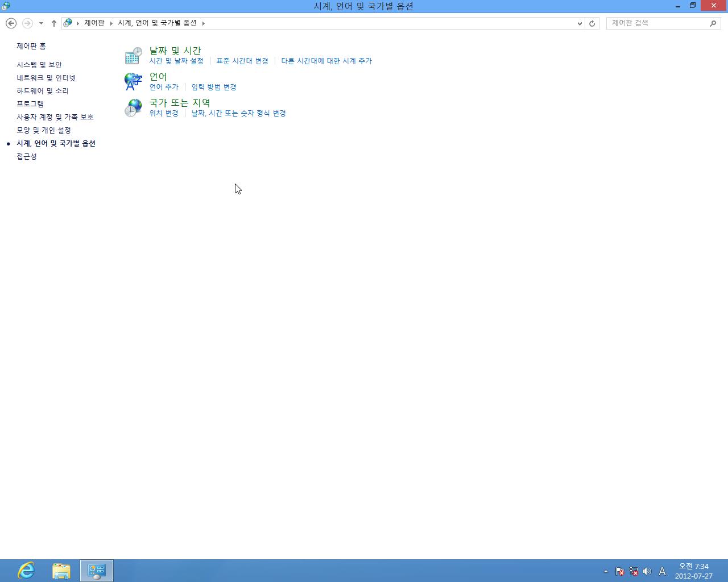Open File Explorer from taskbar

(x=61, y=571)
